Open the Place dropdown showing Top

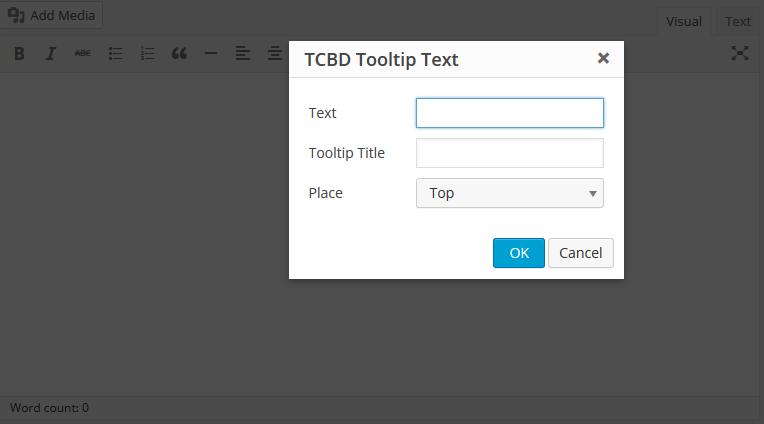[x=510, y=193]
